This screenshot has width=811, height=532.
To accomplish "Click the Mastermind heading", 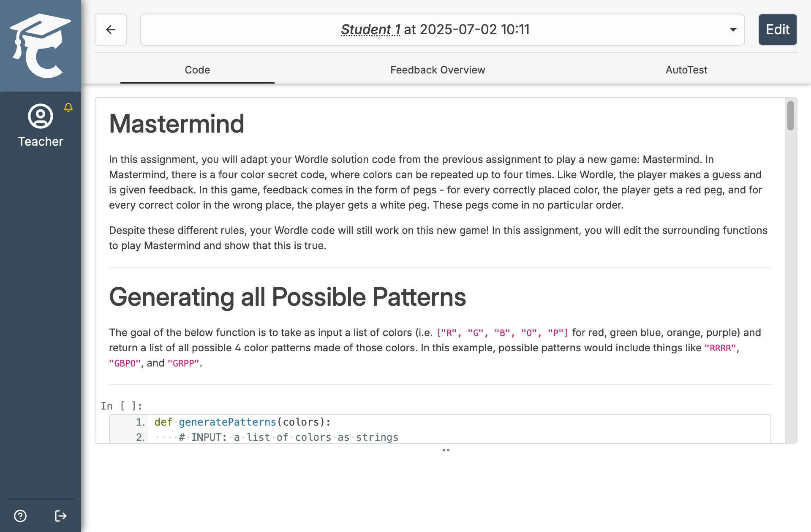I will tap(177, 124).
